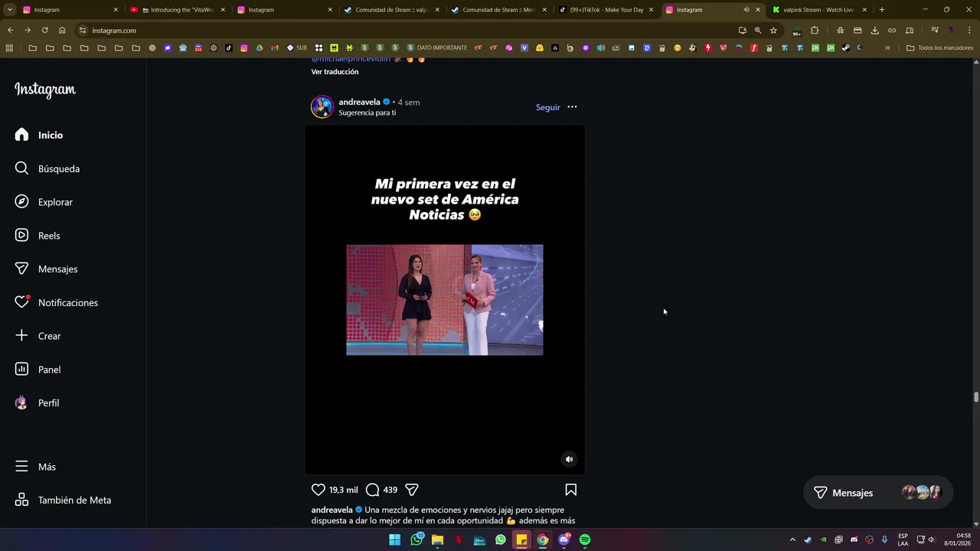Go to Reels in sidebar
This screenshot has width=980, height=551.
[x=38, y=236]
